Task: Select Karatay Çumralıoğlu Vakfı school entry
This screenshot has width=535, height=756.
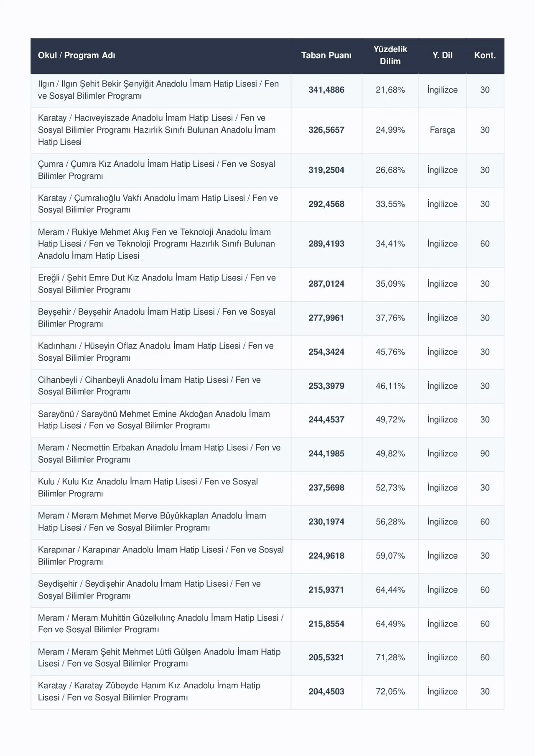Action: click(x=158, y=204)
